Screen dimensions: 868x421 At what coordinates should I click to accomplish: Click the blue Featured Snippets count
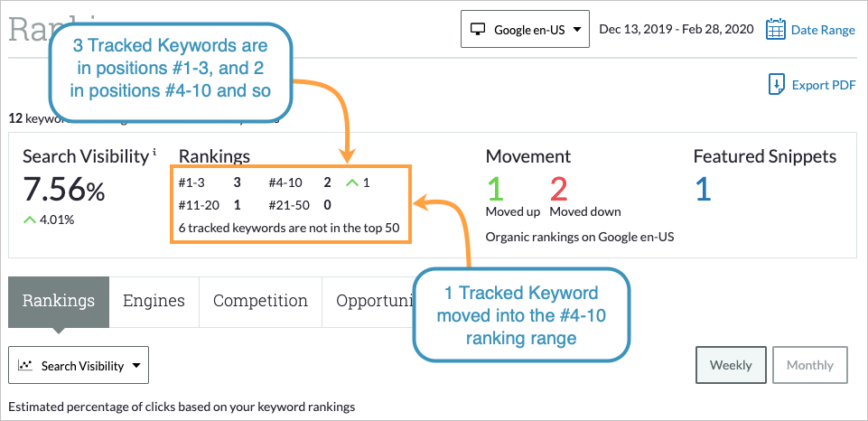pyautogui.click(x=703, y=189)
